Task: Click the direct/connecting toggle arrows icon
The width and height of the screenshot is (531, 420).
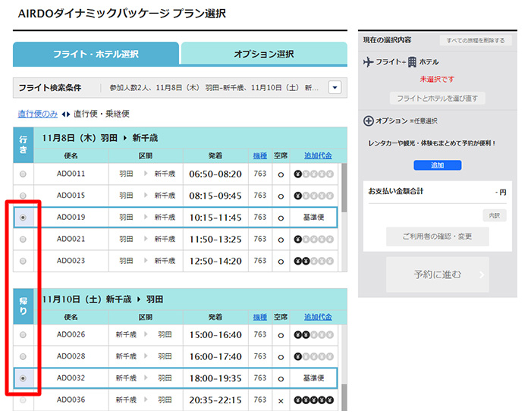Action: (66, 114)
